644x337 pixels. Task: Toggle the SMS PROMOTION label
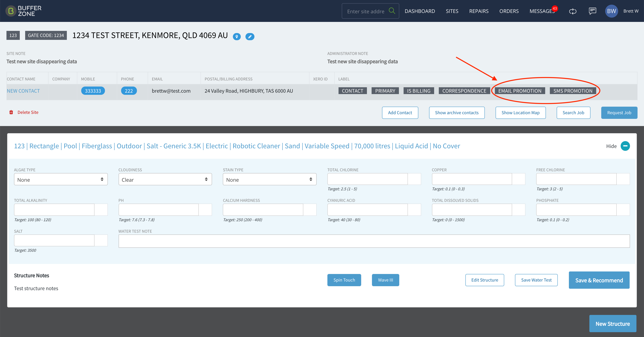coord(572,91)
